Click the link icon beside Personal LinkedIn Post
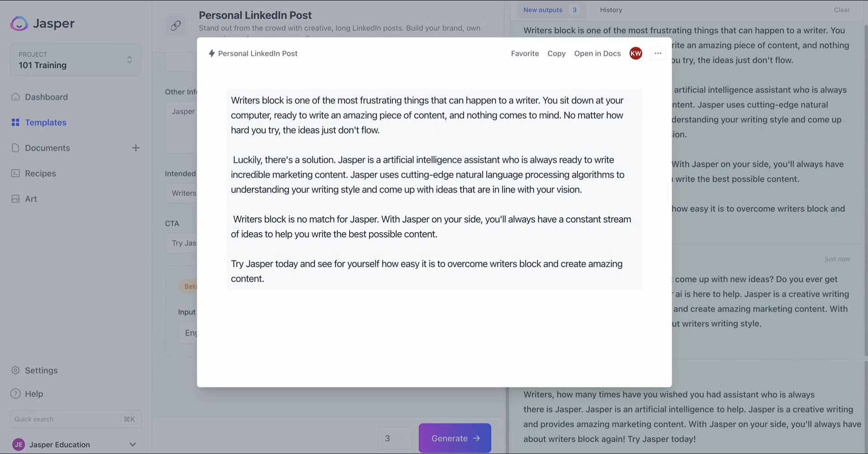 [x=175, y=26]
